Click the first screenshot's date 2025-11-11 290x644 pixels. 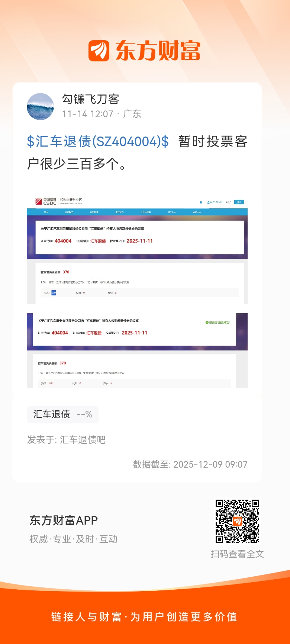140,241
